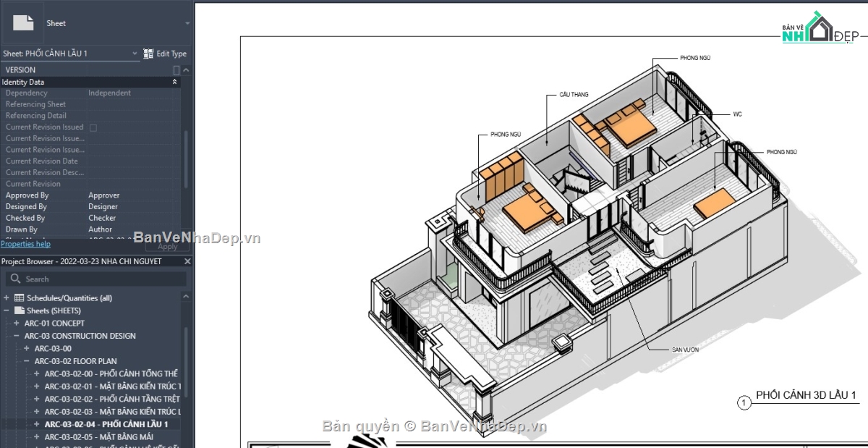Select the ARC-03-02-04 - PHỐI CẢNH LẦU 1 sheet
The image size is (868, 448).
[106, 424]
